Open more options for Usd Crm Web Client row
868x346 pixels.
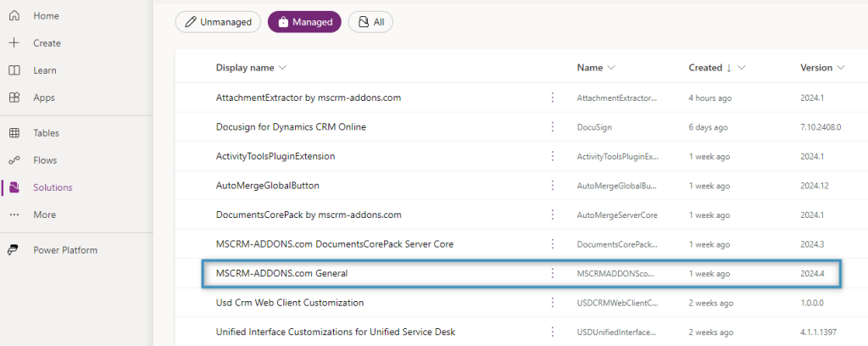(552, 303)
